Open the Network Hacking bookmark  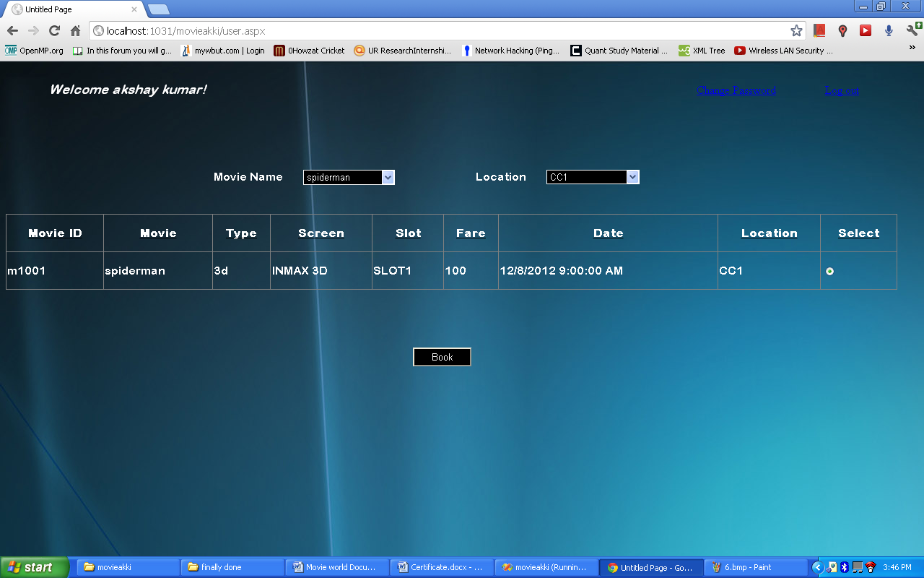coord(510,51)
